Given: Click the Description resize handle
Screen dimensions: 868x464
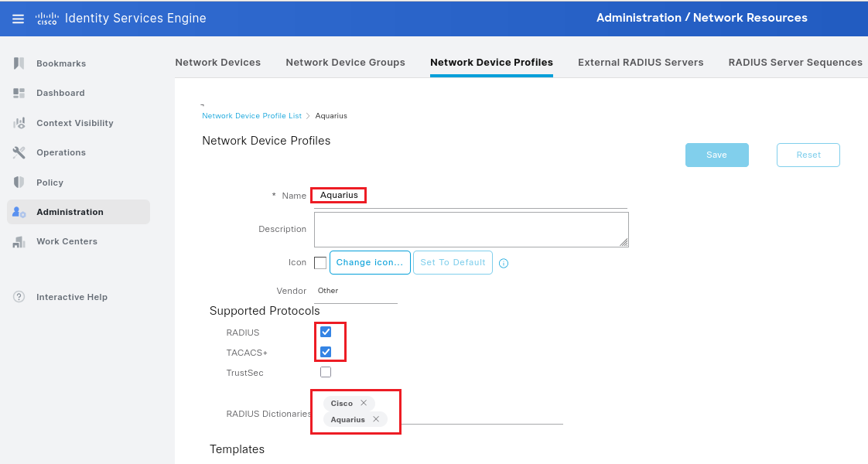Looking at the screenshot, I should pos(624,242).
